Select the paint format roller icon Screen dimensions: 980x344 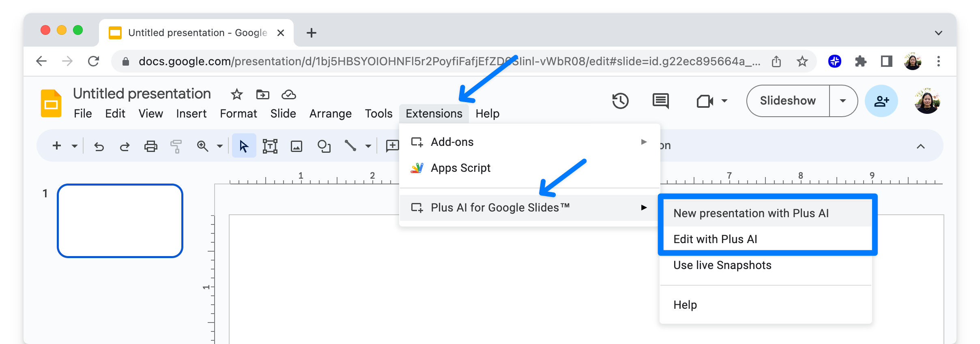[x=176, y=146]
